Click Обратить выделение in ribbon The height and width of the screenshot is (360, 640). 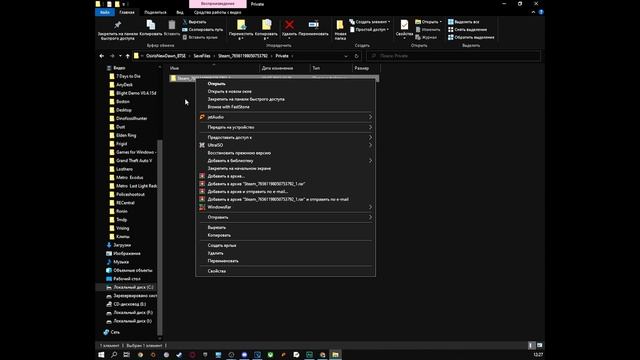click(x=471, y=37)
